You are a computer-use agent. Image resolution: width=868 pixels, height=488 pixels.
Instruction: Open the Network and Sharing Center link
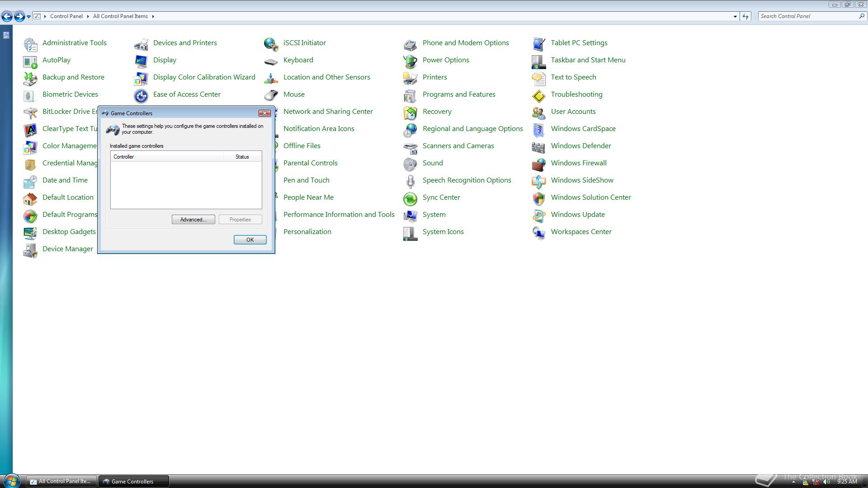[x=328, y=112]
